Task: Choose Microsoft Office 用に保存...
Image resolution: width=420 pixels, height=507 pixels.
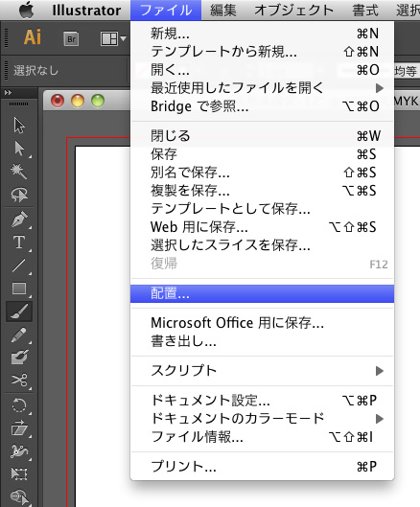Action: click(262, 323)
